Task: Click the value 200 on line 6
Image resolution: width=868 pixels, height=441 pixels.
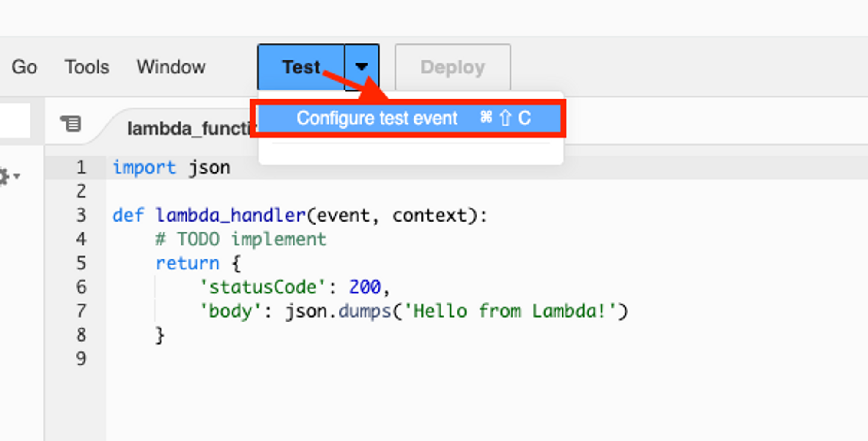Action: click(x=365, y=287)
